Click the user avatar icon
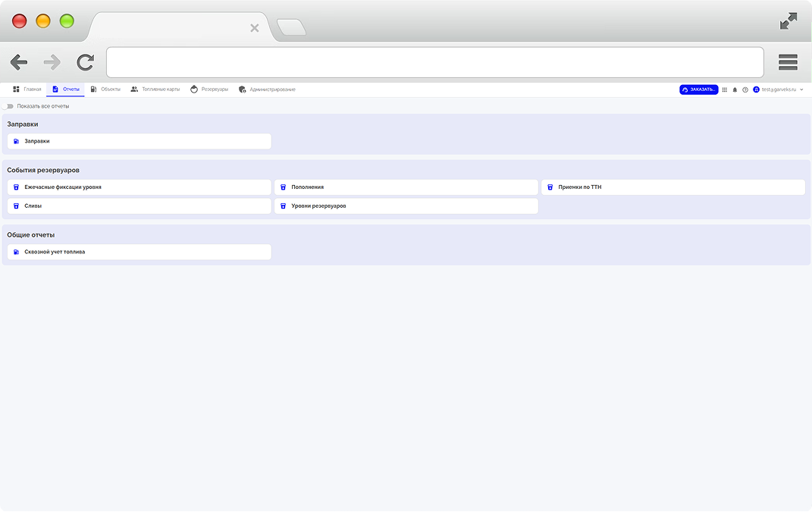812x512 pixels. point(756,90)
